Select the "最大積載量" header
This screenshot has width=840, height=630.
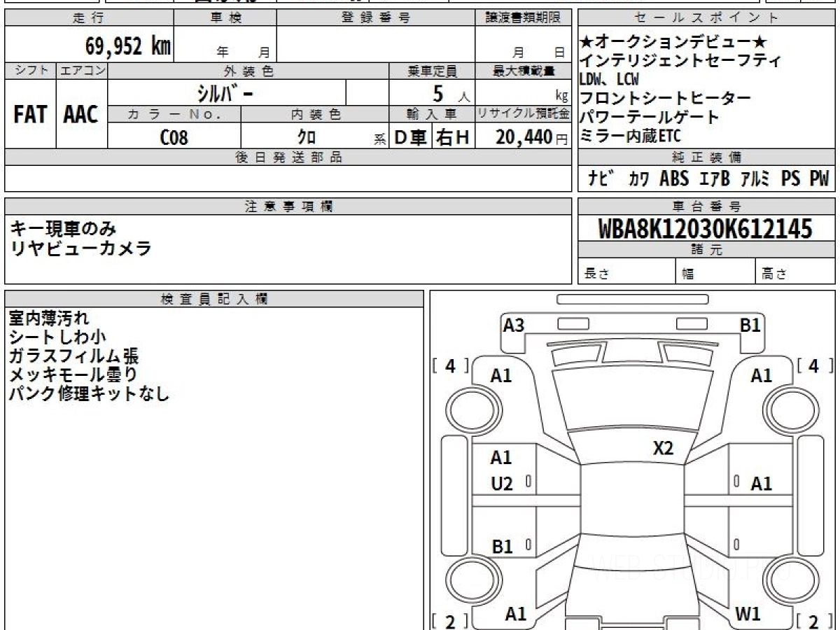523,71
